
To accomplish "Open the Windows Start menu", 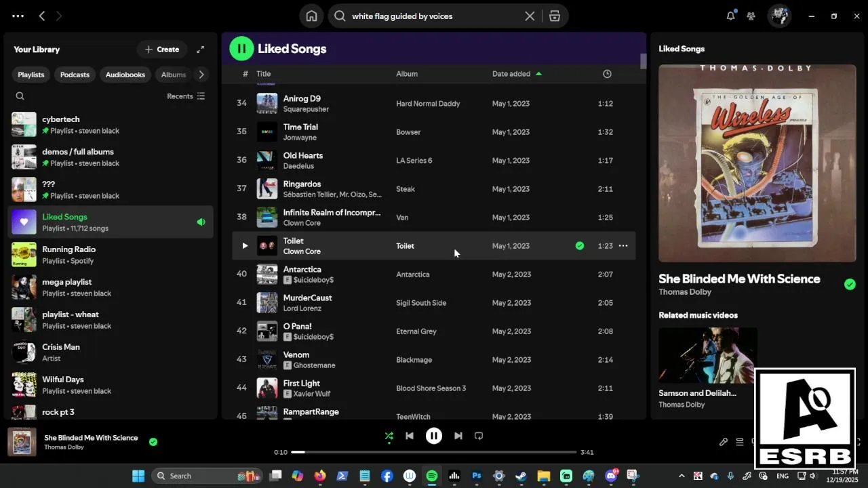I will pyautogui.click(x=138, y=476).
